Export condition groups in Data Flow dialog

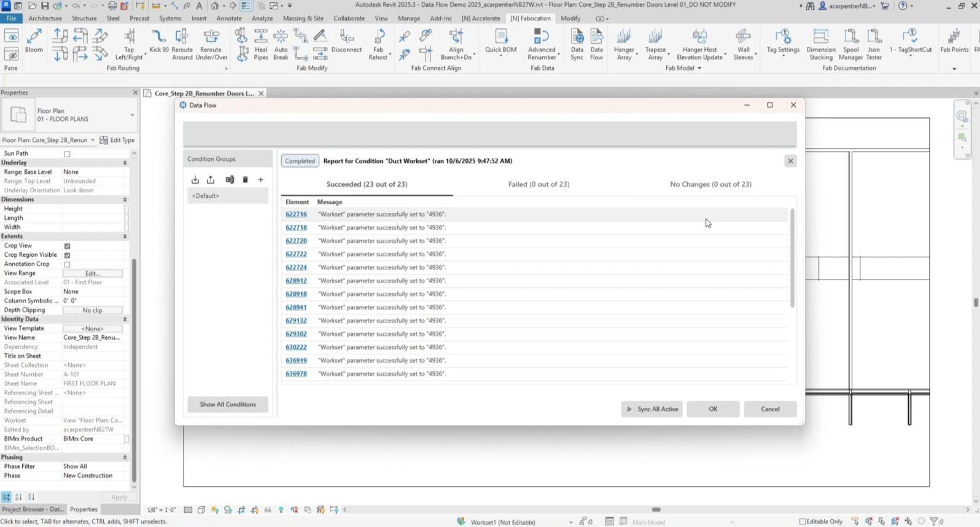(x=211, y=180)
